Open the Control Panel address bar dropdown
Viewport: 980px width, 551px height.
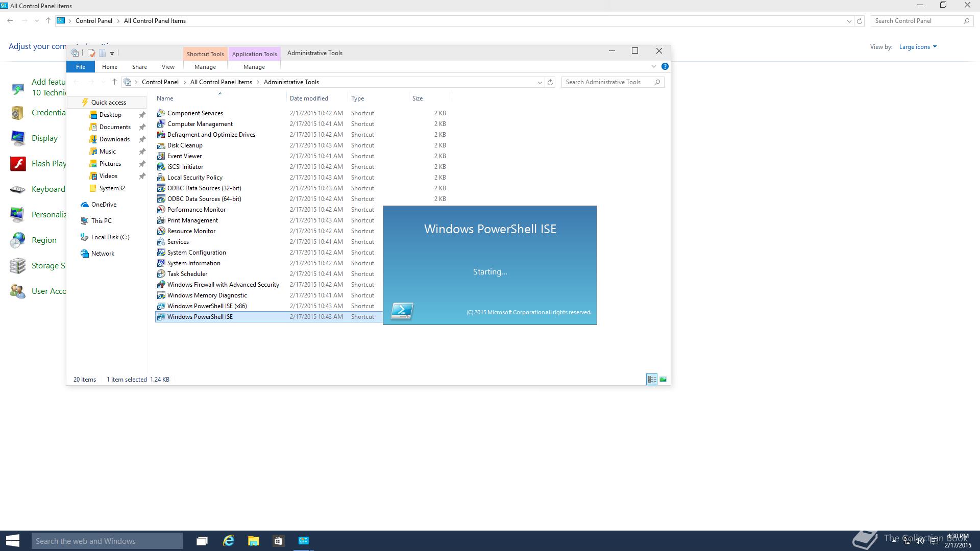(849, 21)
